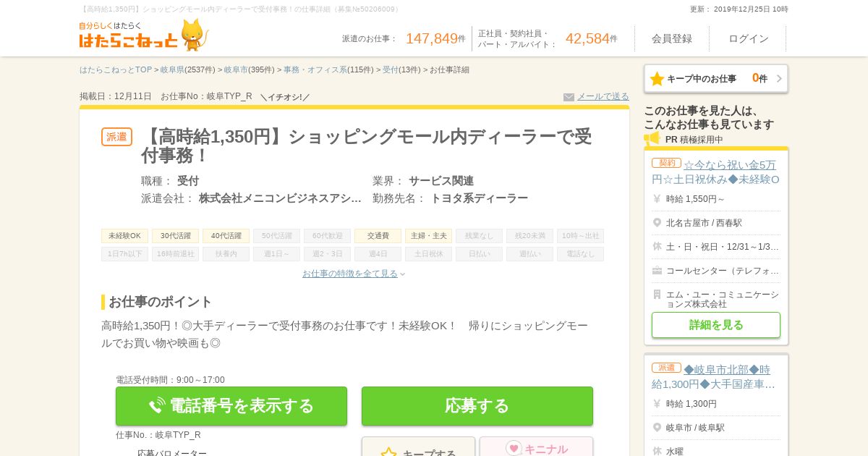The width and height of the screenshot is (868, 456).
Task: Click the はたらこねっと cat logo
Action: 143,35
